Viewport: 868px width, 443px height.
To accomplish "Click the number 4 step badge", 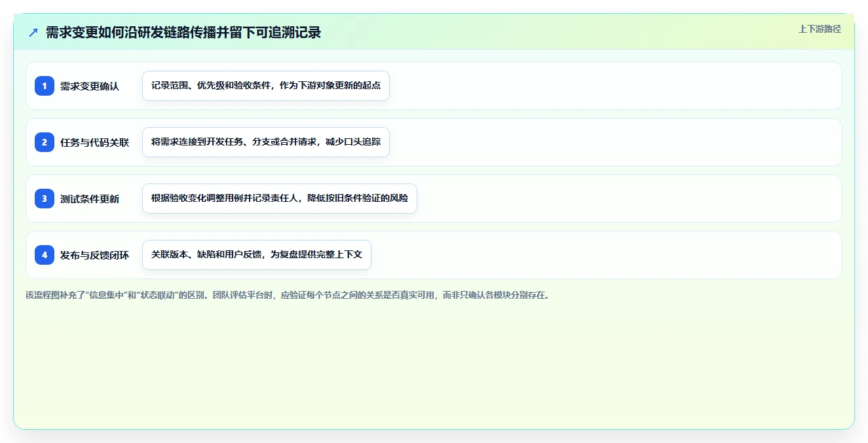I will click(x=45, y=255).
